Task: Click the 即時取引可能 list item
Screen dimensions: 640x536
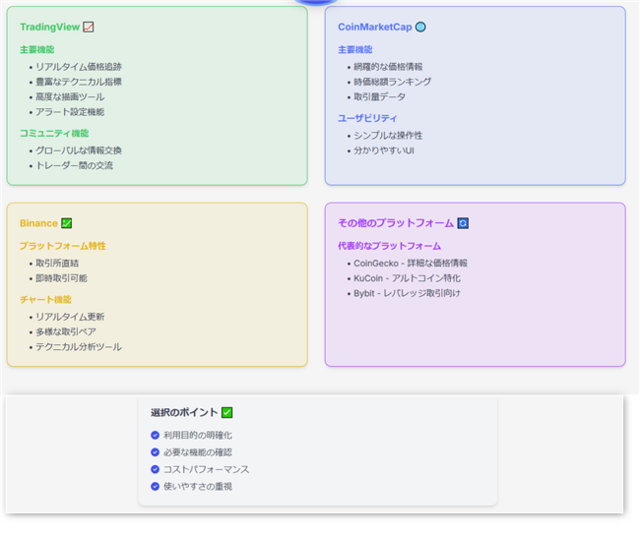Action: click(61, 278)
